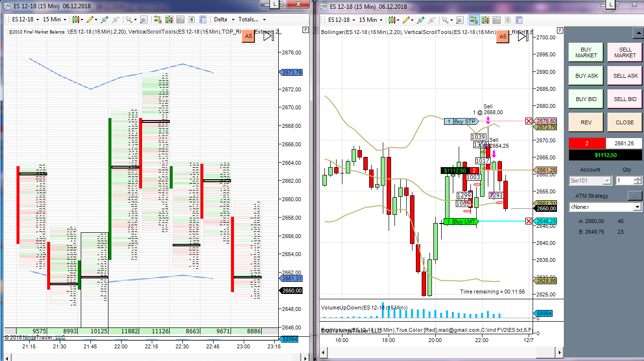Click zoom out icon in left chart toolbar
The height and width of the screenshot is (361, 644).
pos(116,19)
